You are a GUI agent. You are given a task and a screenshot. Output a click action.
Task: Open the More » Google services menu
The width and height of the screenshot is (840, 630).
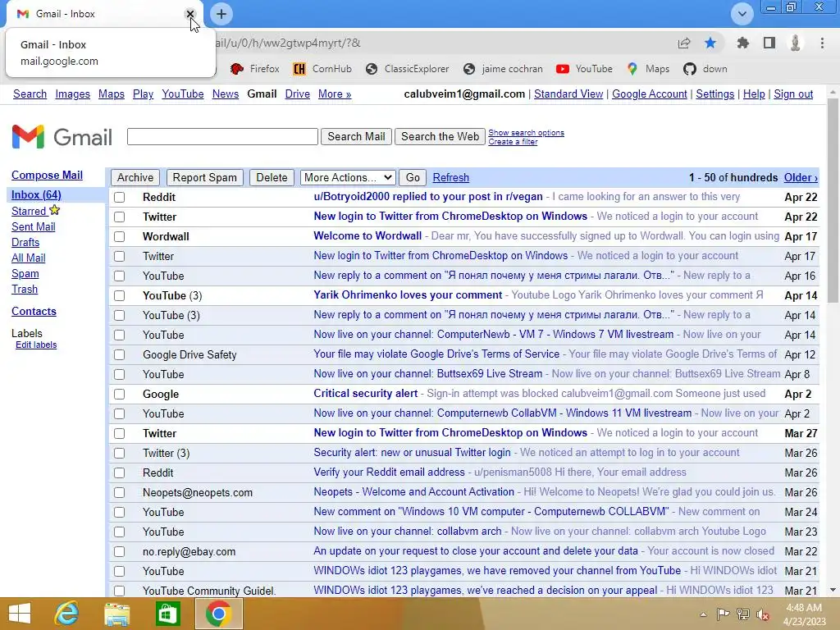click(x=335, y=94)
